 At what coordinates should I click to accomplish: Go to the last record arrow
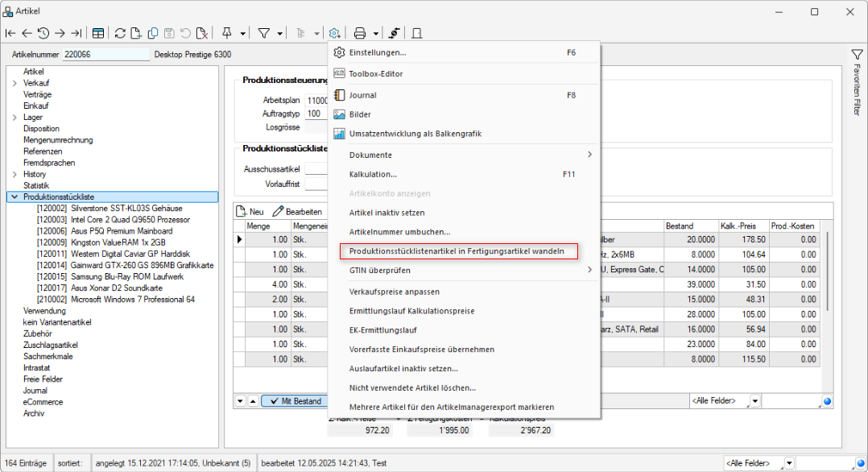click(76, 33)
